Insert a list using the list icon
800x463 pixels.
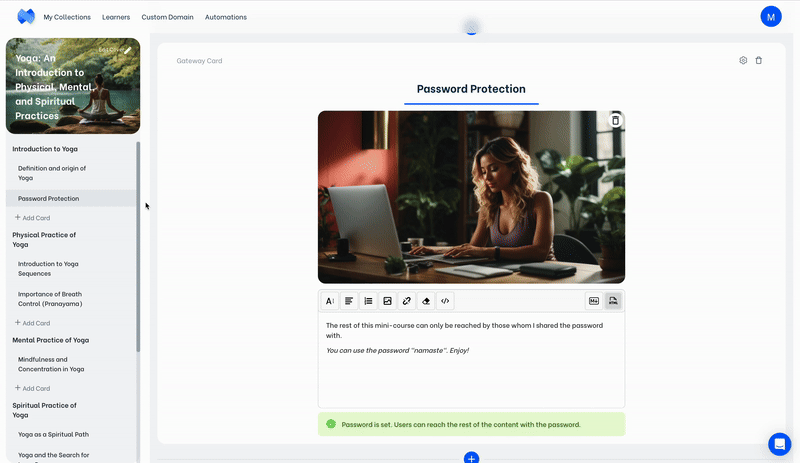(368, 301)
